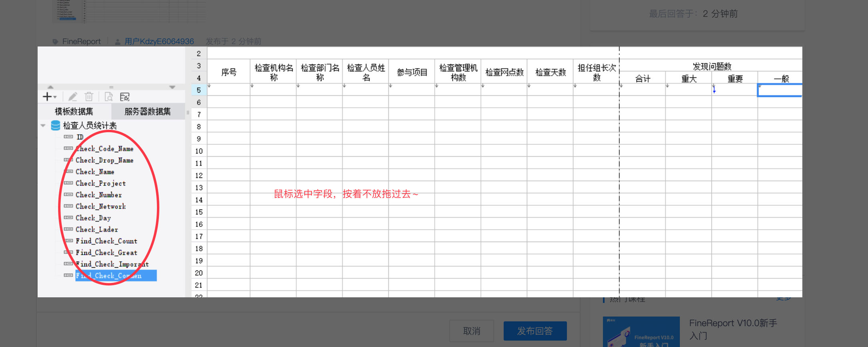
Task: Select the highlighted Find_Check_Commen field
Action: pyautogui.click(x=116, y=276)
